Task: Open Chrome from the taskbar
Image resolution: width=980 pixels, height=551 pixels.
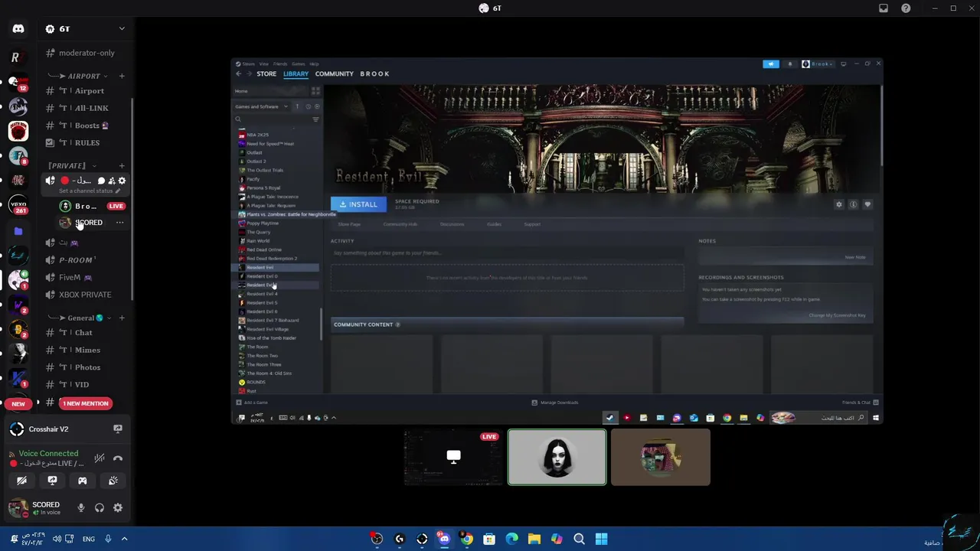Action: point(467,539)
